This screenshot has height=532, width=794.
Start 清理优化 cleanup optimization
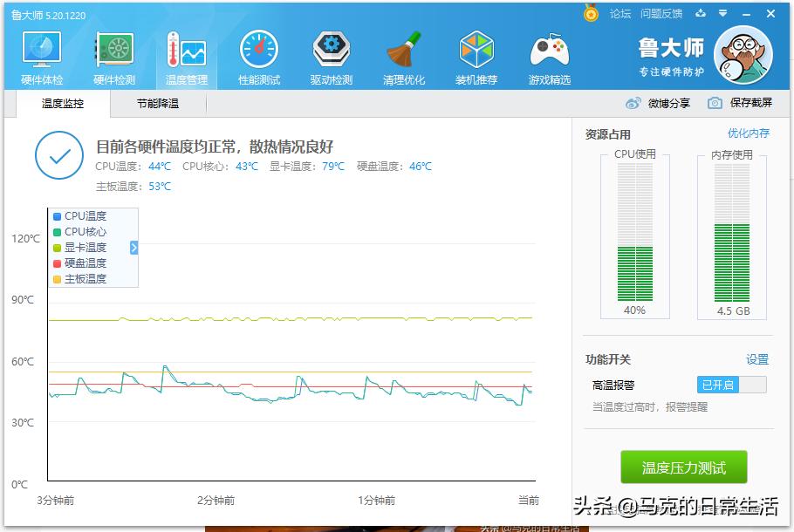pyautogui.click(x=403, y=56)
